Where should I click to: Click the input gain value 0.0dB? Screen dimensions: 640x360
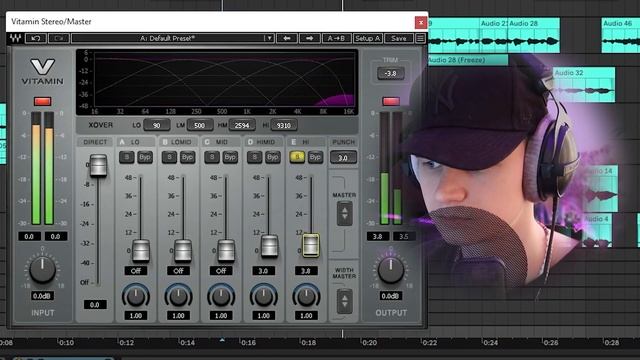click(42, 296)
